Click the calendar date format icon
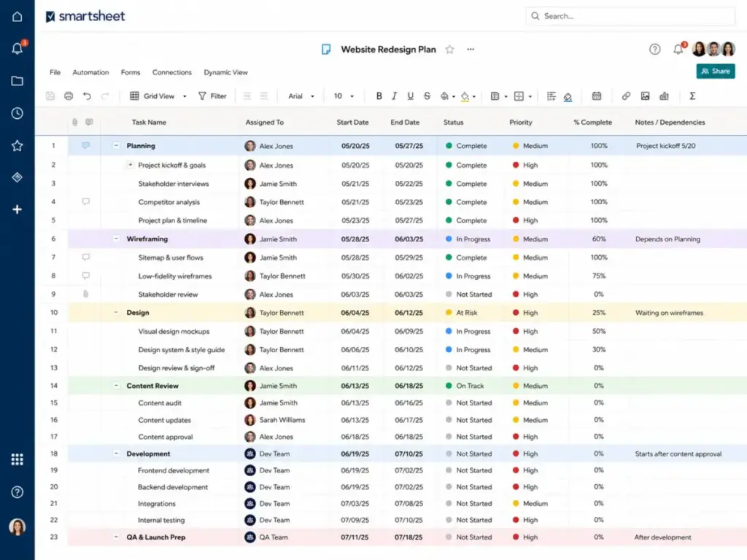 click(x=597, y=96)
